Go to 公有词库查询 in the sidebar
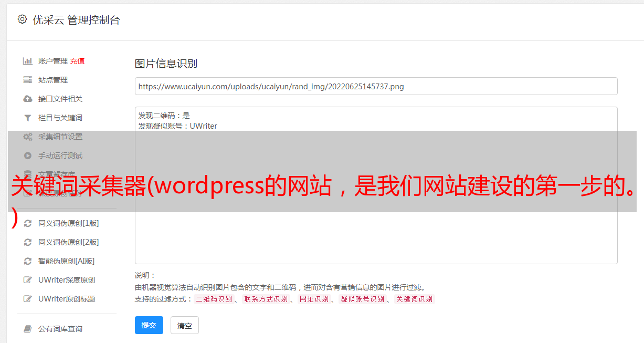 60,329
